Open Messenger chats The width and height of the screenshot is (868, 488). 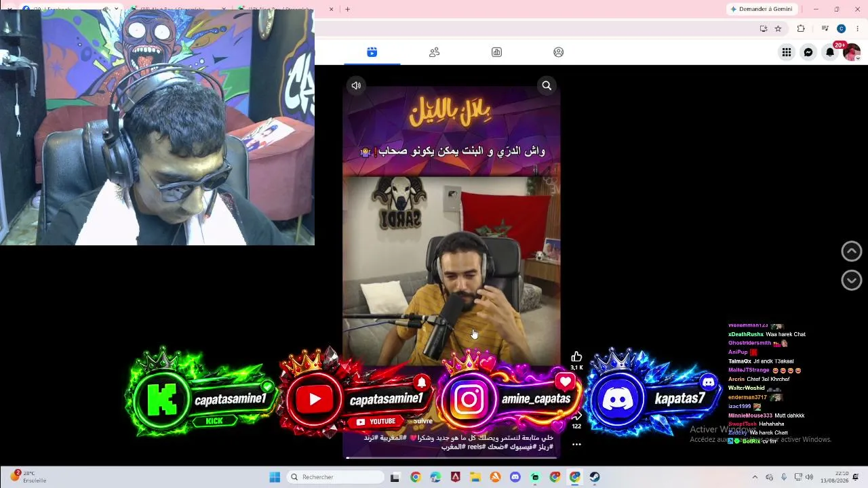pyautogui.click(x=808, y=52)
